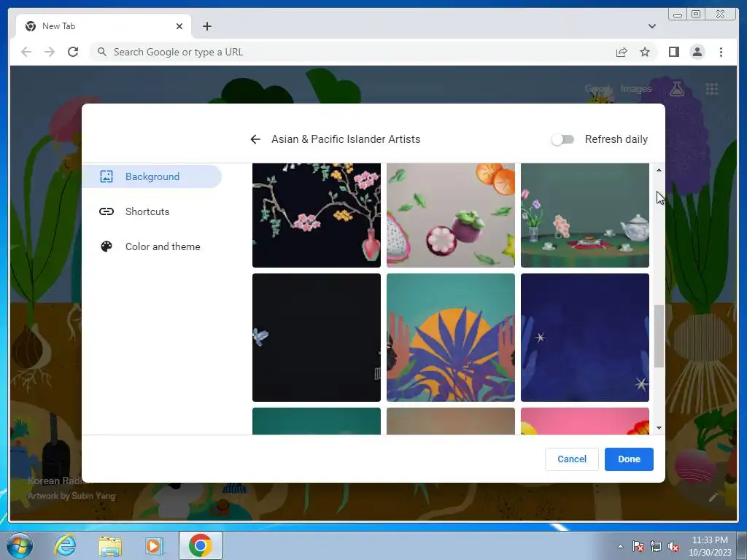This screenshot has height=560, width=747.
Task: Toggle the Refresh daily switch
Action: click(x=562, y=139)
